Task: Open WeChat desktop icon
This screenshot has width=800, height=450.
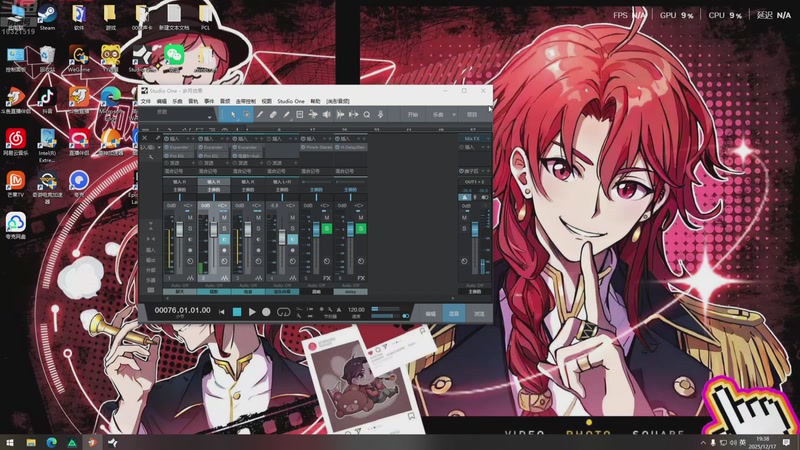Action: click(174, 58)
